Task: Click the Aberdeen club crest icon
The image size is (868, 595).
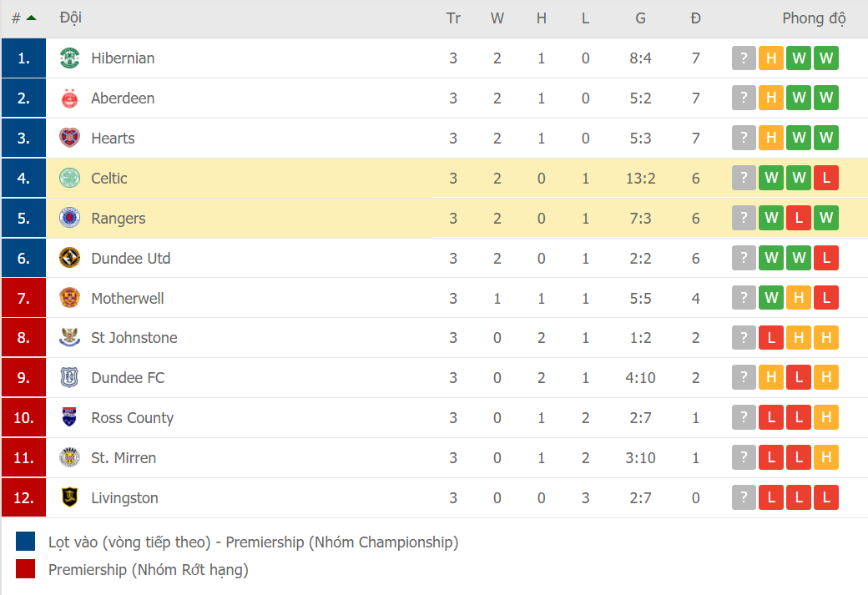Action: click(69, 98)
